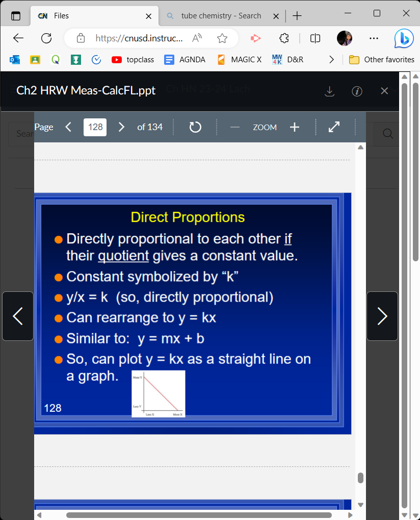Open Other favorites folder
The width and height of the screenshot is (420, 520).
382,60
